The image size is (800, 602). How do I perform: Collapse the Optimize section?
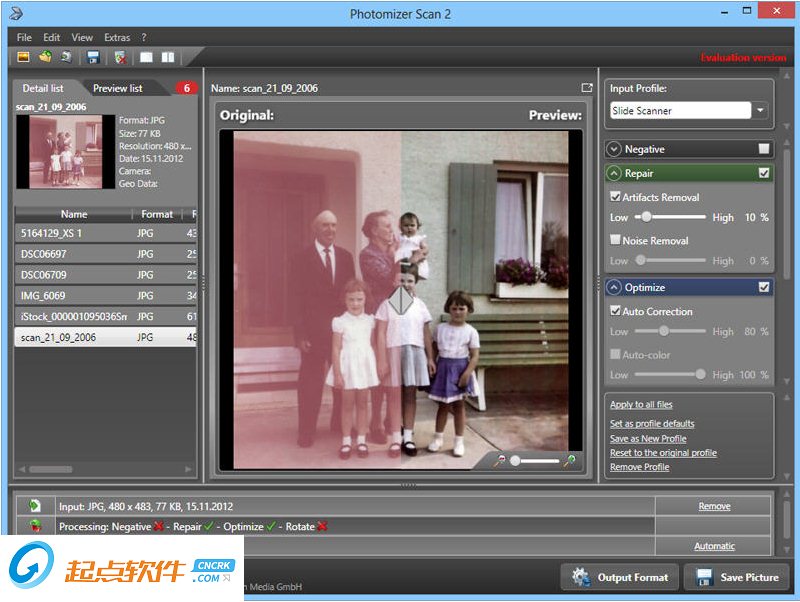(x=613, y=287)
